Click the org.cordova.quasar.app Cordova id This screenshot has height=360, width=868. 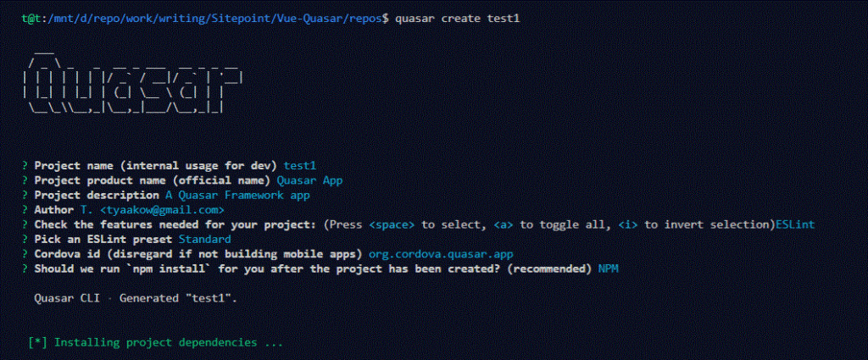[441, 253]
